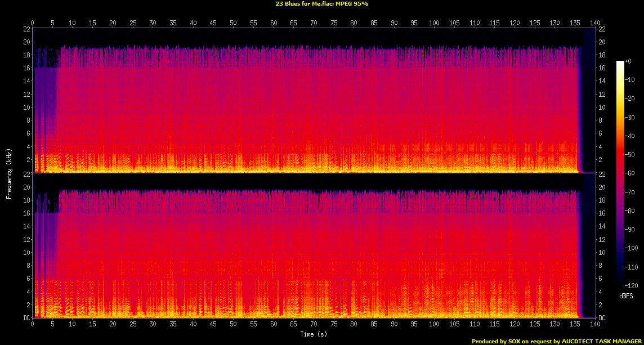Click the title '23 Blues for Me.flac: MPEG 95%'
644x345 pixels.
click(x=322, y=3)
